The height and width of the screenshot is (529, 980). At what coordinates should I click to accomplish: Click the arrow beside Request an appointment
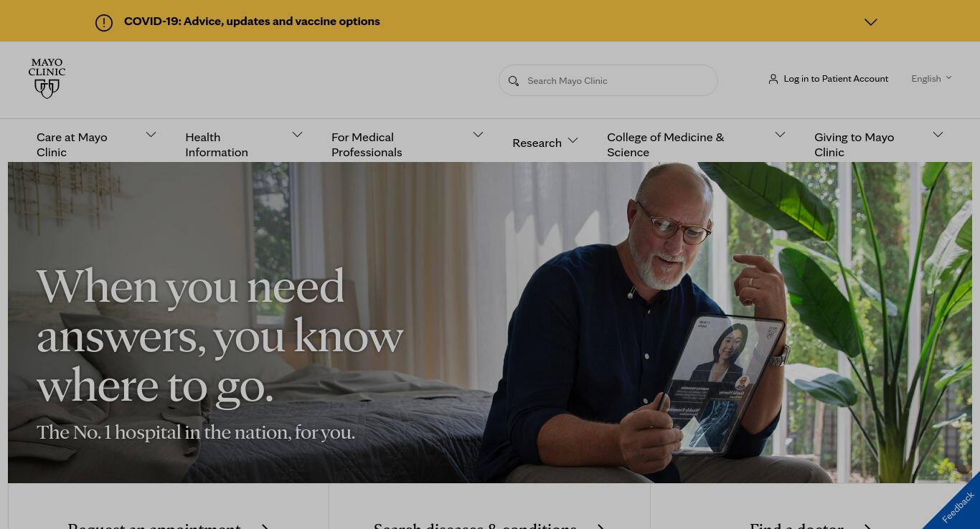click(265, 526)
